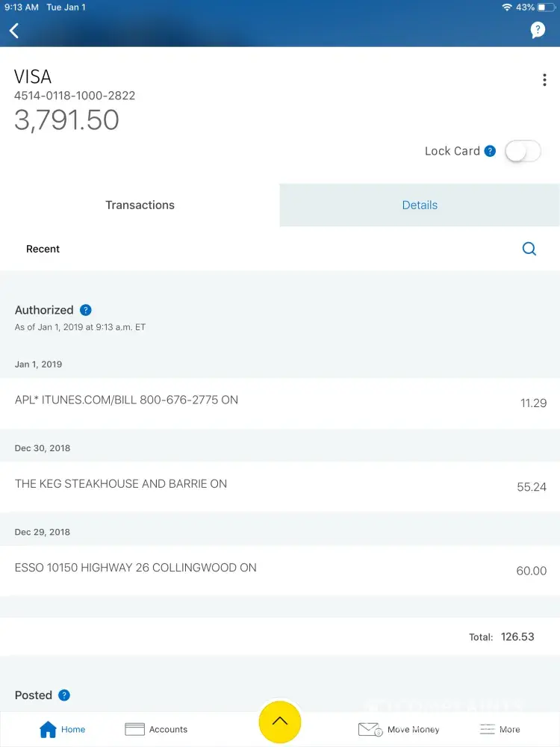Go to Home in bottom navigation
560x747 pixels.
point(62,729)
